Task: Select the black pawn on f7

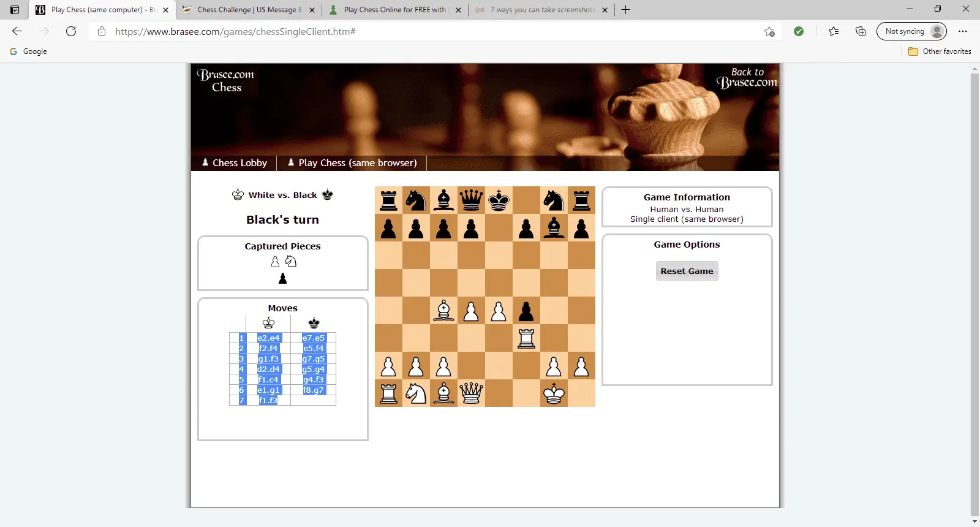Action: click(x=526, y=228)
